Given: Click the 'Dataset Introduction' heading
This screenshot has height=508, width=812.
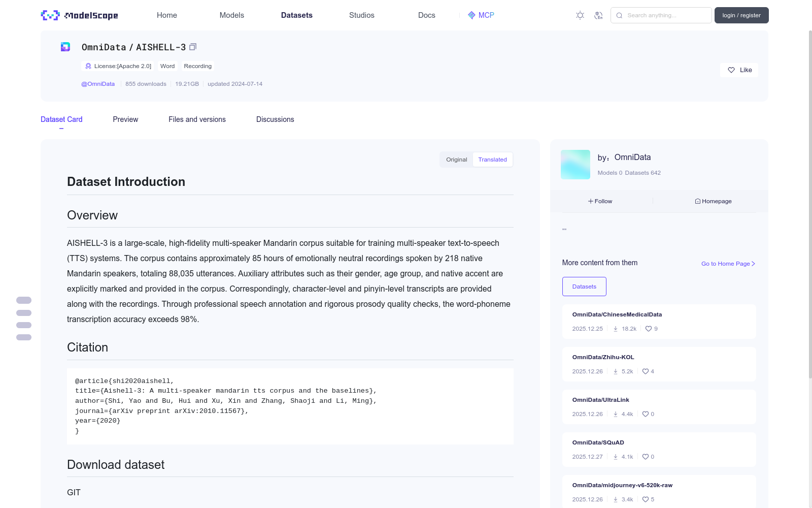Looking at the screenshot, I should 126,182.
